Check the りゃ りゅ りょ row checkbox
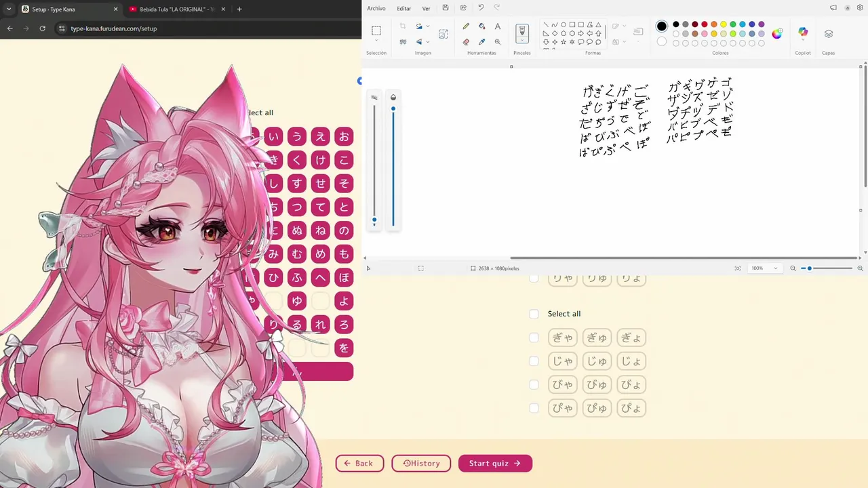Image resolution: width=868 pixels, height=488 pixels. 534,279
